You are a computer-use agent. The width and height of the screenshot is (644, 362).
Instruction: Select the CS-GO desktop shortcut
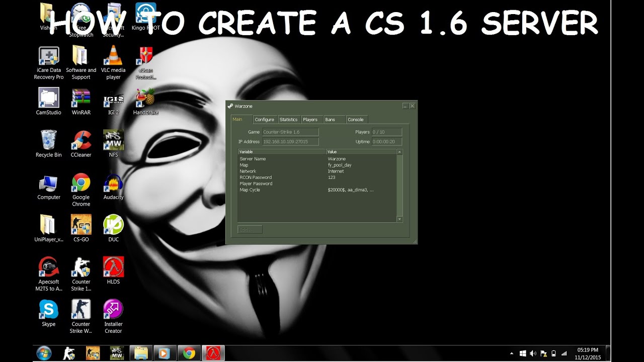click(81, 229)
